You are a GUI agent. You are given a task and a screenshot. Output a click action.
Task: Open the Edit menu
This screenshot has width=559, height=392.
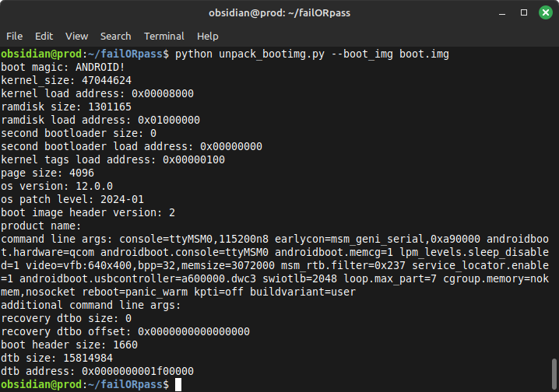tap(44, 36)
